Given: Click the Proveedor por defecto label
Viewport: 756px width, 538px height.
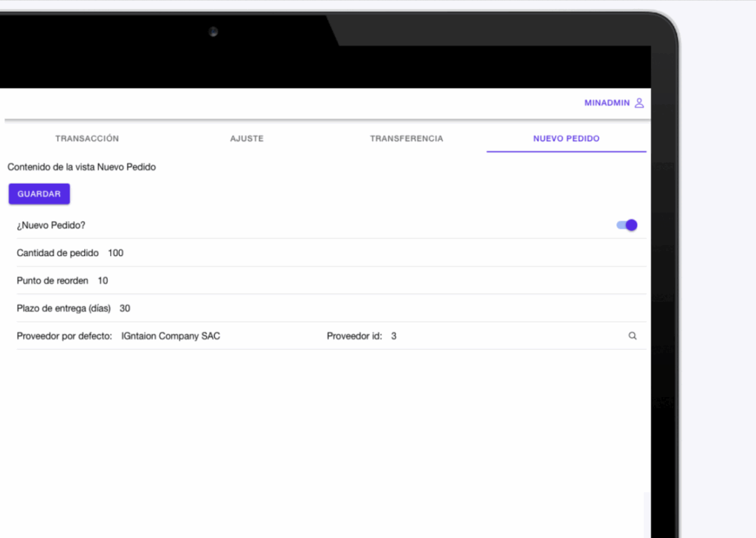Looking at the screenshot, I should (65, 336).
